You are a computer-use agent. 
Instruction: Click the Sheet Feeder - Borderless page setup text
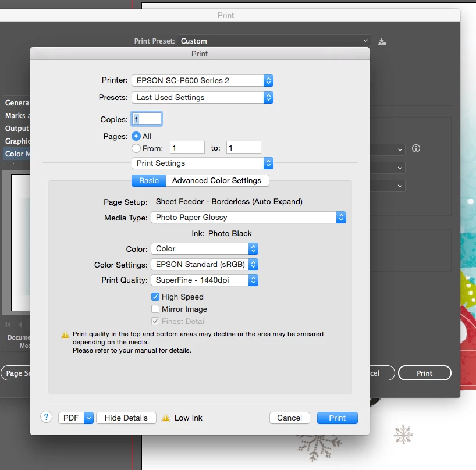point(229,202)
